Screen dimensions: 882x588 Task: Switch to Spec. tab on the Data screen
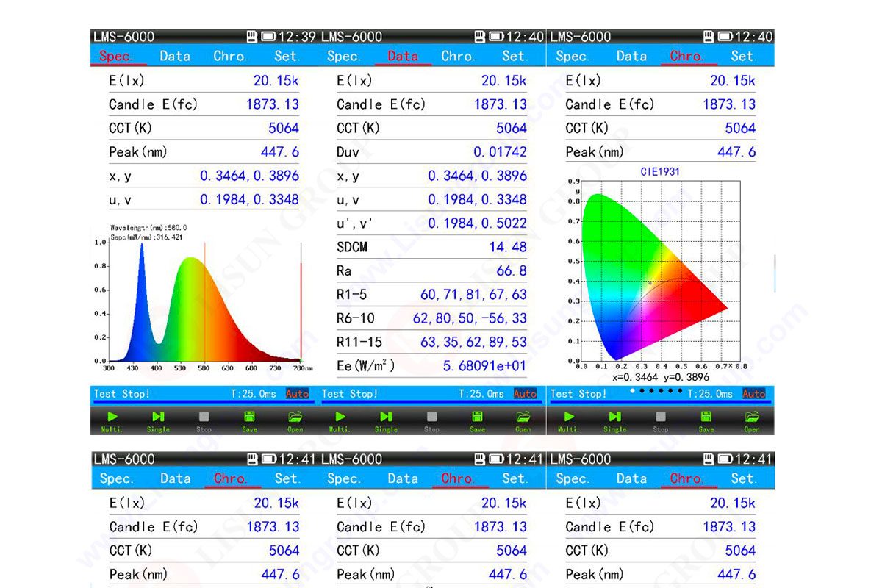click(x=344, y=56)
